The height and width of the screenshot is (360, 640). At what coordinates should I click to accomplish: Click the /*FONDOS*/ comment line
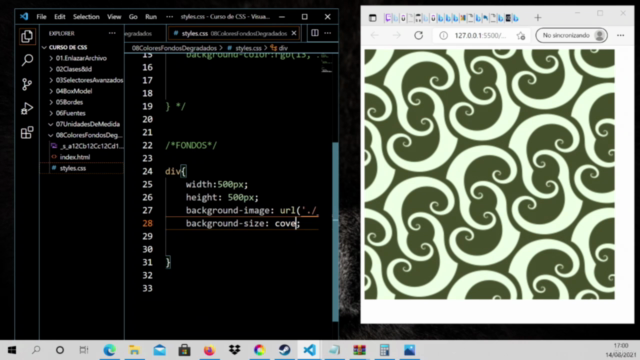(x=191, y=145)
